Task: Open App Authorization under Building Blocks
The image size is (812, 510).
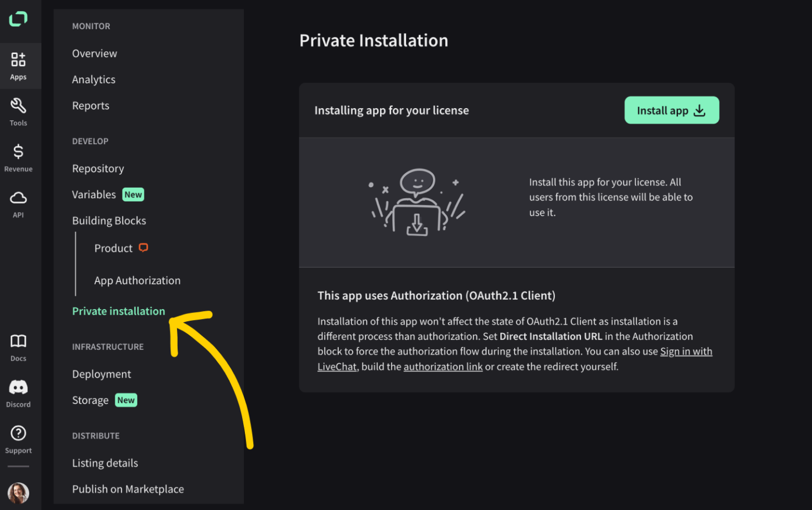Action: click(x=137, y=280)
